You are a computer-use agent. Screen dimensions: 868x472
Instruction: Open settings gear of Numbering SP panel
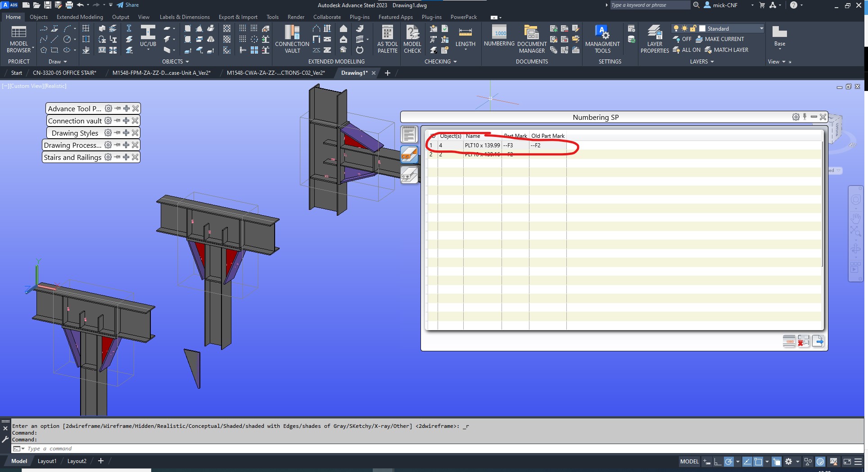tap(796, 117)
